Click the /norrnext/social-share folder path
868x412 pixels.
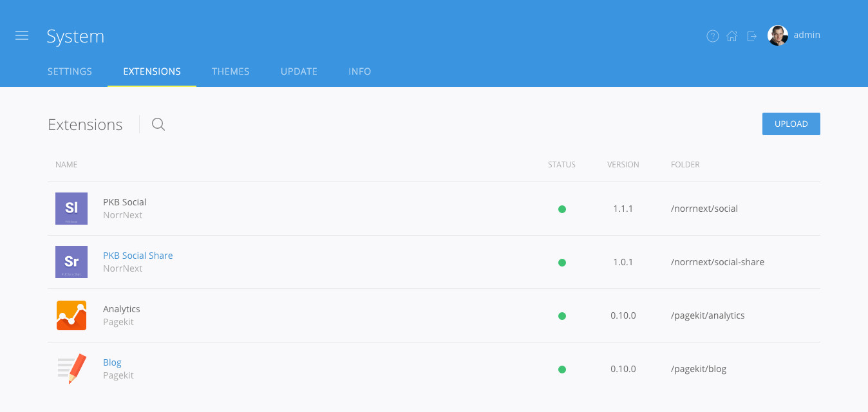(718, 262)
